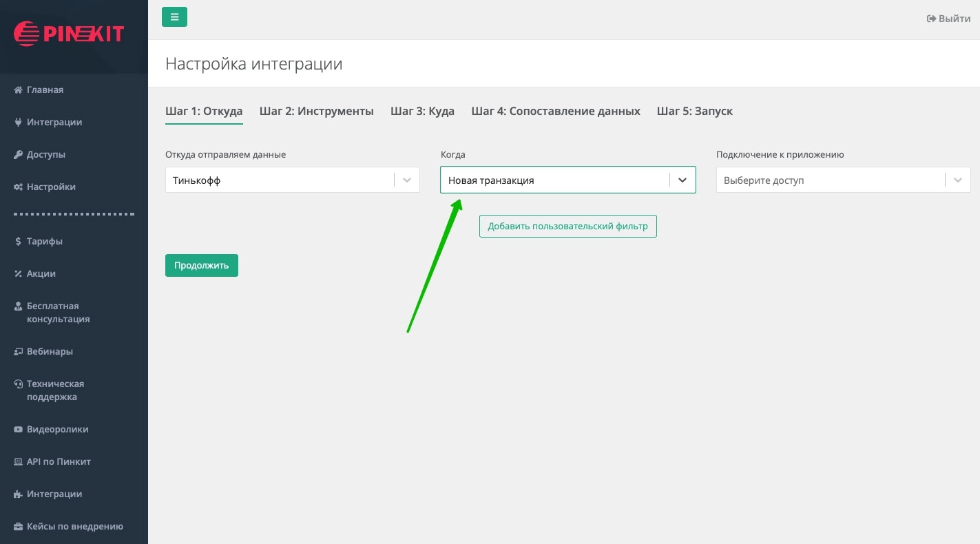Click the key icon next to Доступы
Screen dimensions: 980x544
(17, 154)
